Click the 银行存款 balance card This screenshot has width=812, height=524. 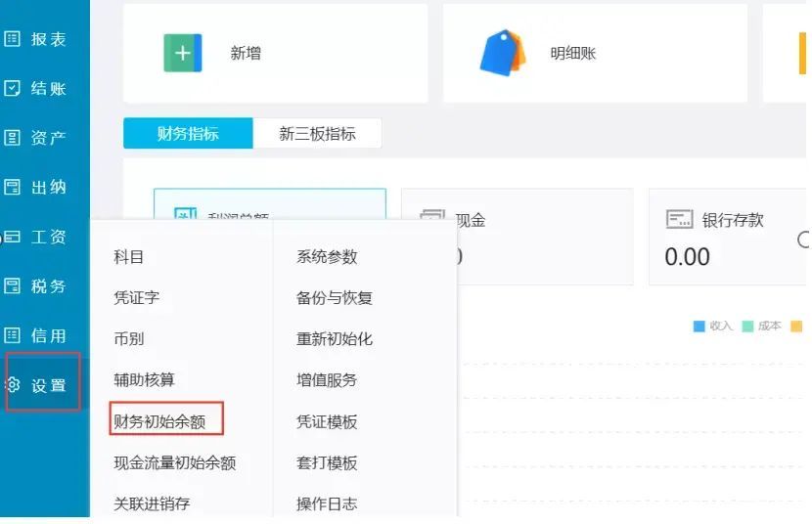coord(724,238)
